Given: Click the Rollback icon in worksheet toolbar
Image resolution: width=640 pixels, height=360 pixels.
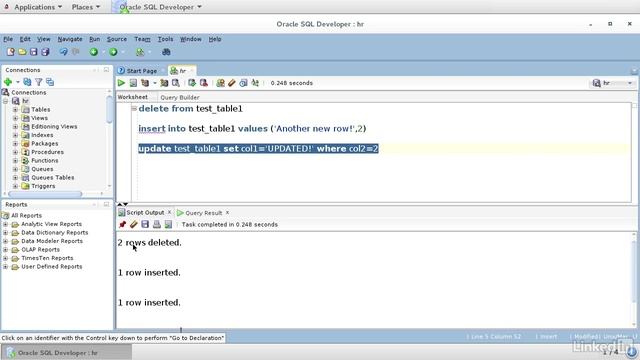Looking at the screenshot, I should (204, 83).
